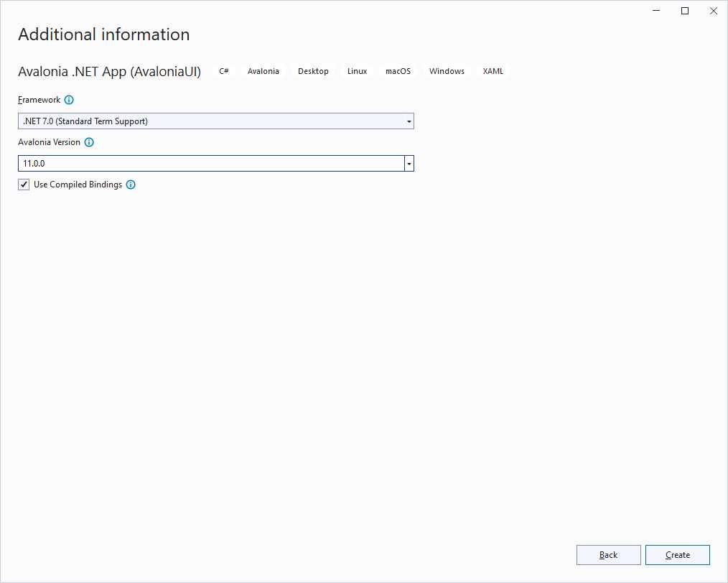
Task: Maximize the dialog window
Action: (684, 11)
